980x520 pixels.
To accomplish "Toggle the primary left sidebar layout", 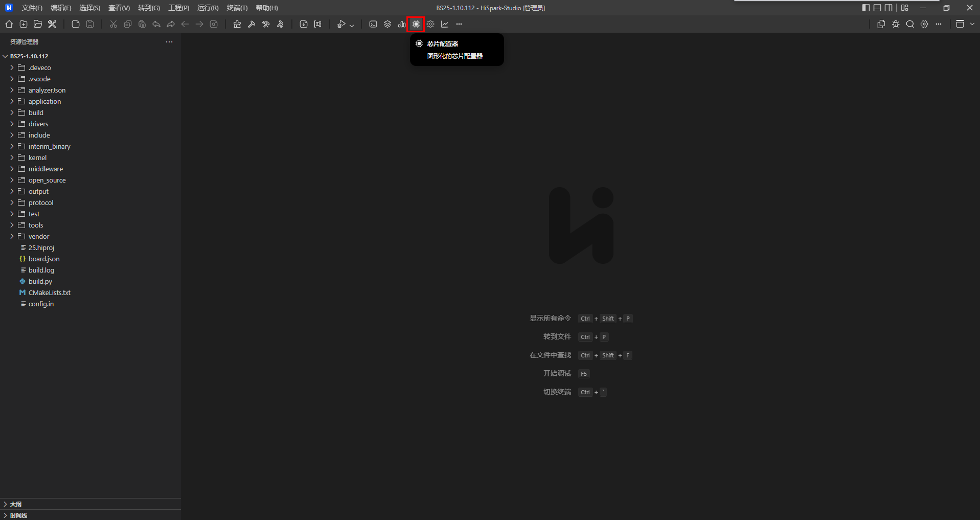I will tap(865, 8).
